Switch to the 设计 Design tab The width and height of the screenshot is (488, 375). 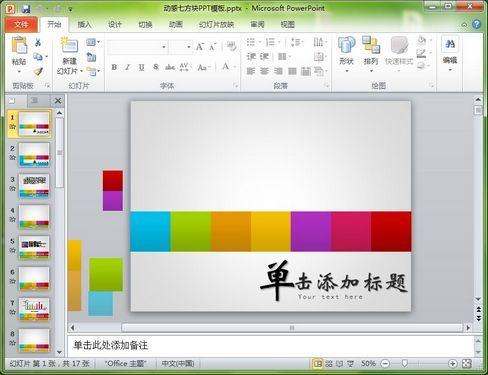click(115, 24)
